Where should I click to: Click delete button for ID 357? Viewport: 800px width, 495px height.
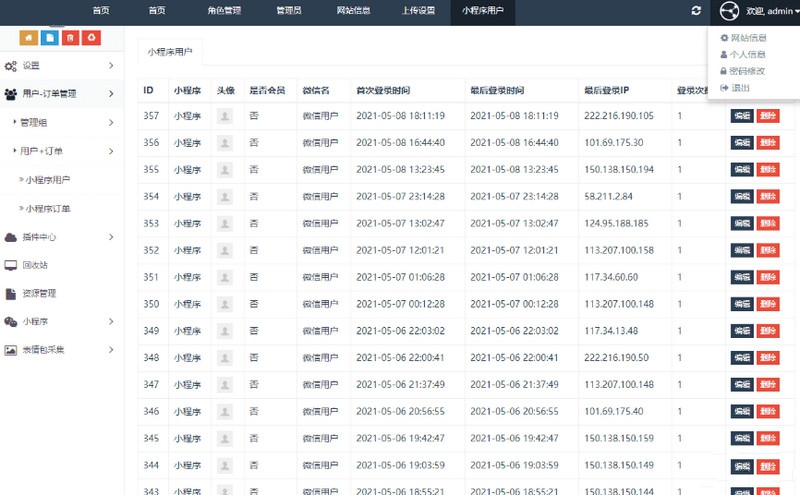pyautogui.click(x=768, y=116)
